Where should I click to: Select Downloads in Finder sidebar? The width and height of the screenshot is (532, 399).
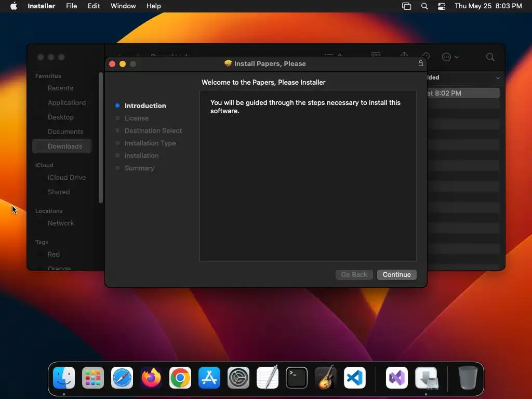click(62, 146)
